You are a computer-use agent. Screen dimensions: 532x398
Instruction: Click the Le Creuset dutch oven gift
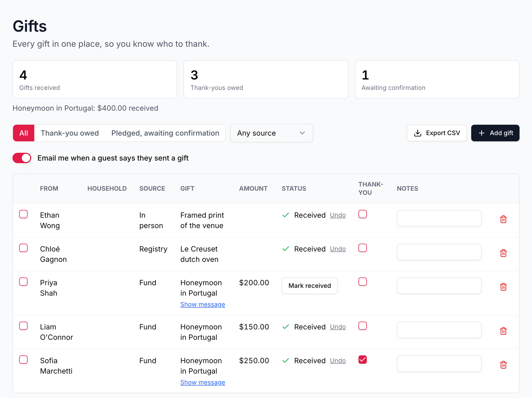(199, 254)
